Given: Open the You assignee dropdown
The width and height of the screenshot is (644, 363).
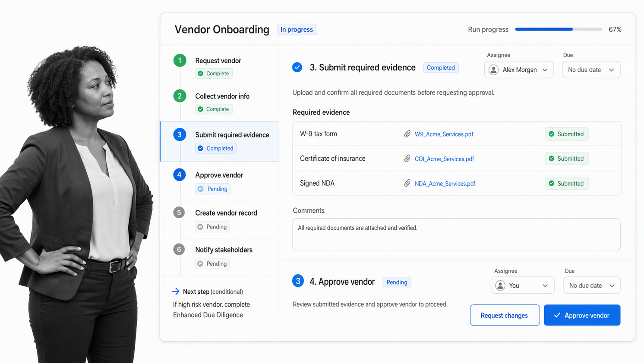Looking at the screenshot, I should (522, 285).
